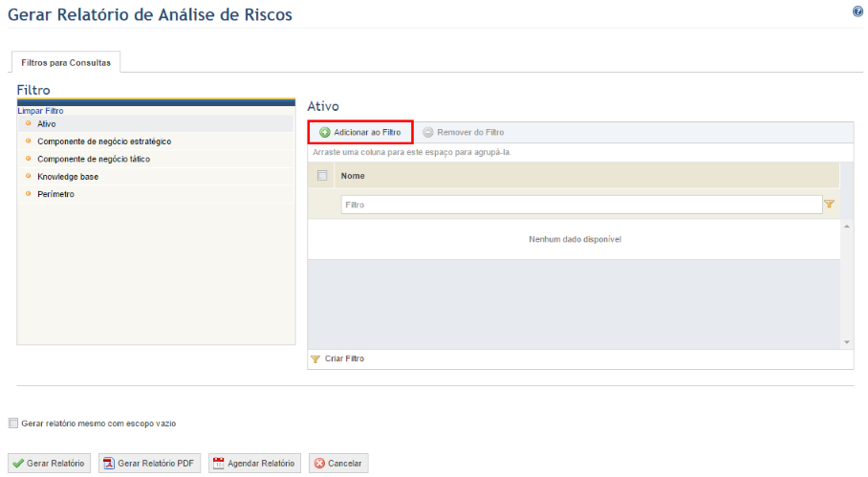The image size is (868, 477).
Task: Click the Limpar Filtro link
Action: (40, 111)
